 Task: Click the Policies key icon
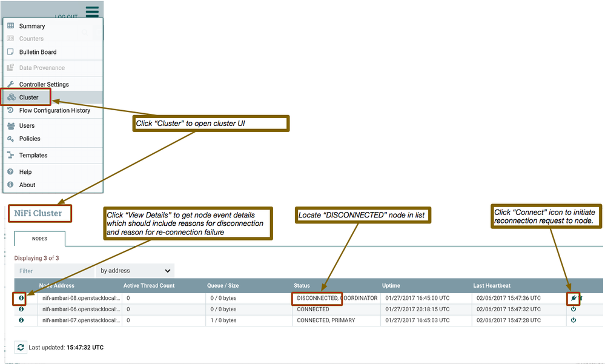point(10,139)
